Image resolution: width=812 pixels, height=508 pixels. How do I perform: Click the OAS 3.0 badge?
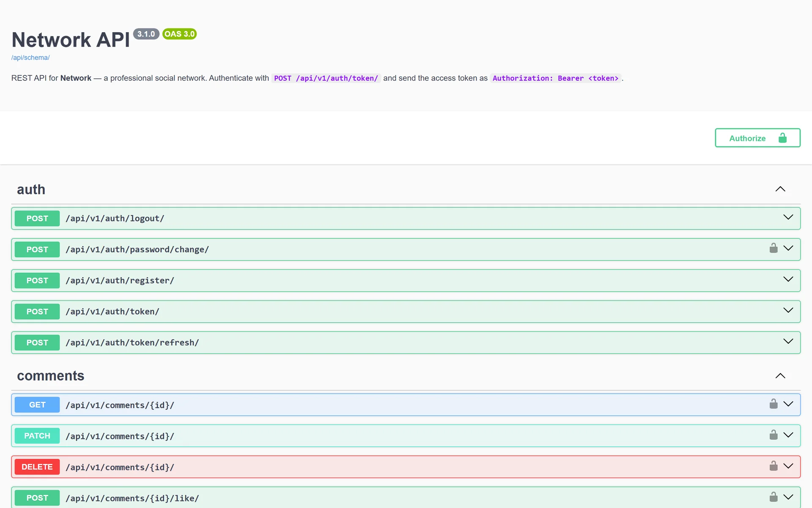point(179,34)
